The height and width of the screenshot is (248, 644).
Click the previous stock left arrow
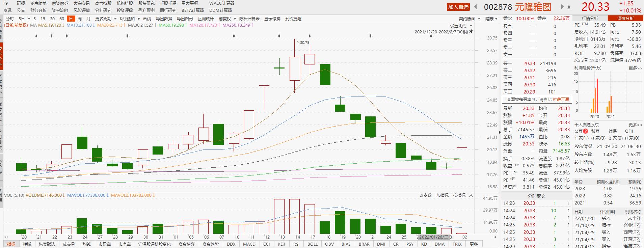(476, 7)
